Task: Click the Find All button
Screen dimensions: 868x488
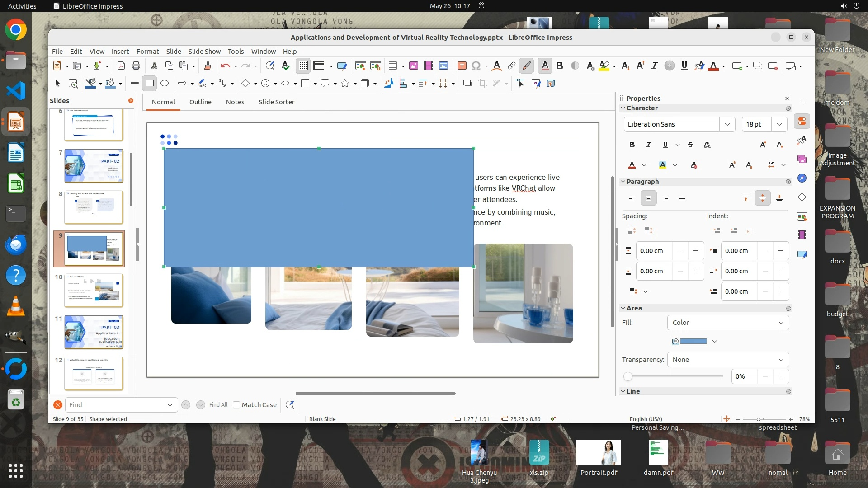Action: (218, 405)
